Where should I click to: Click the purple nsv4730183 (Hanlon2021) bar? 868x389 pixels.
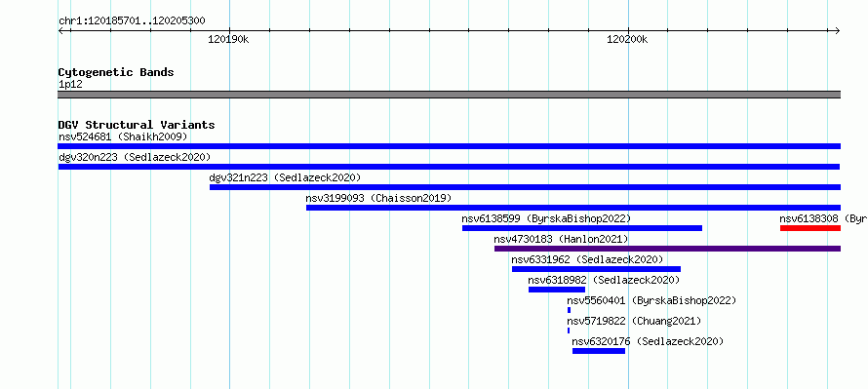(x=667, y=249)
